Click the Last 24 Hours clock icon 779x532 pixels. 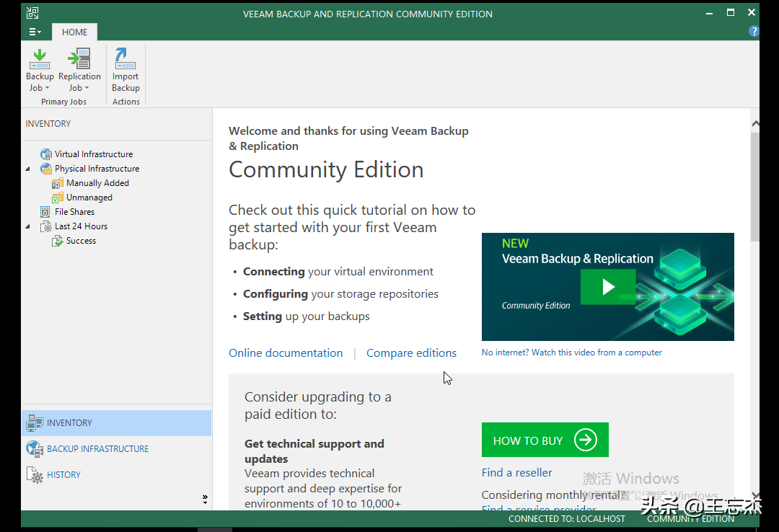pos(46,226)
